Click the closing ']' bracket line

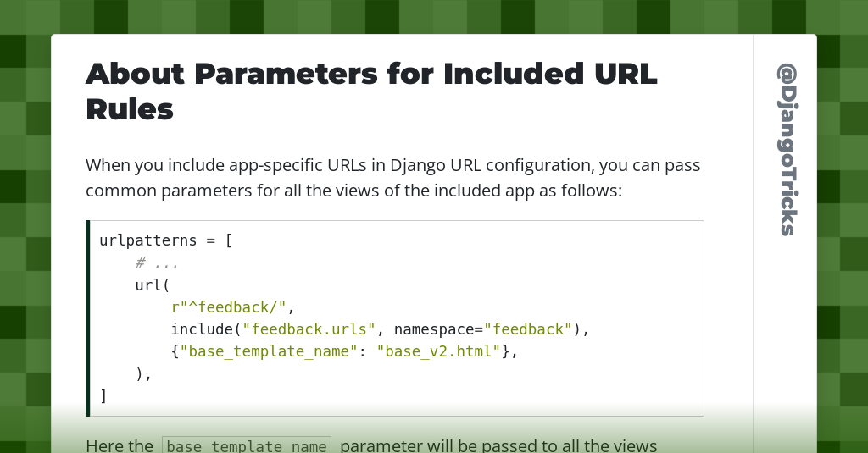[103, 396]
